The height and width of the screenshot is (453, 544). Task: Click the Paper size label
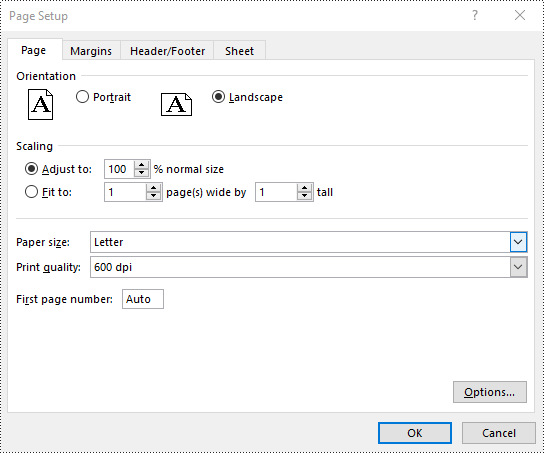[43, 242]
